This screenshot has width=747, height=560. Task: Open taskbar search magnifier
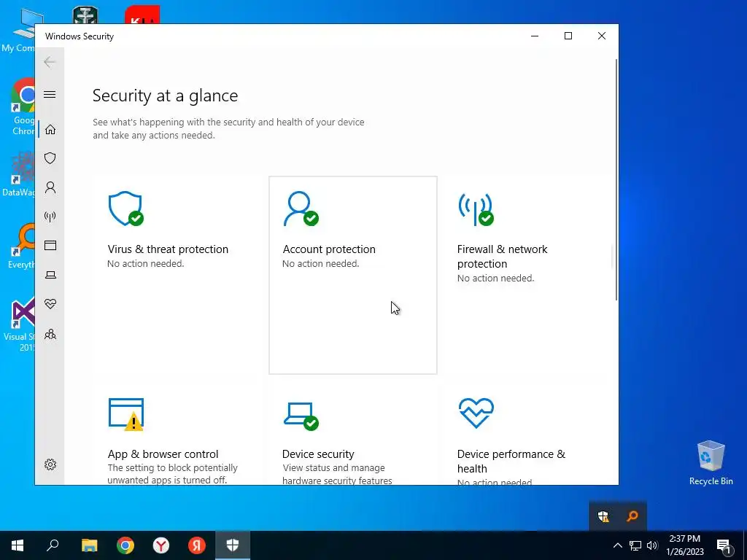tap(53, 545)
